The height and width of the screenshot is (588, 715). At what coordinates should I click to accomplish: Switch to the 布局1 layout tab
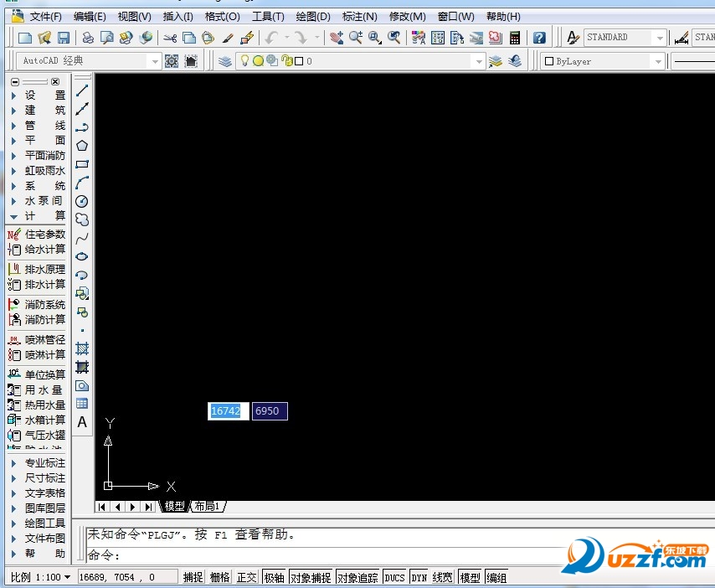[208, 507]
